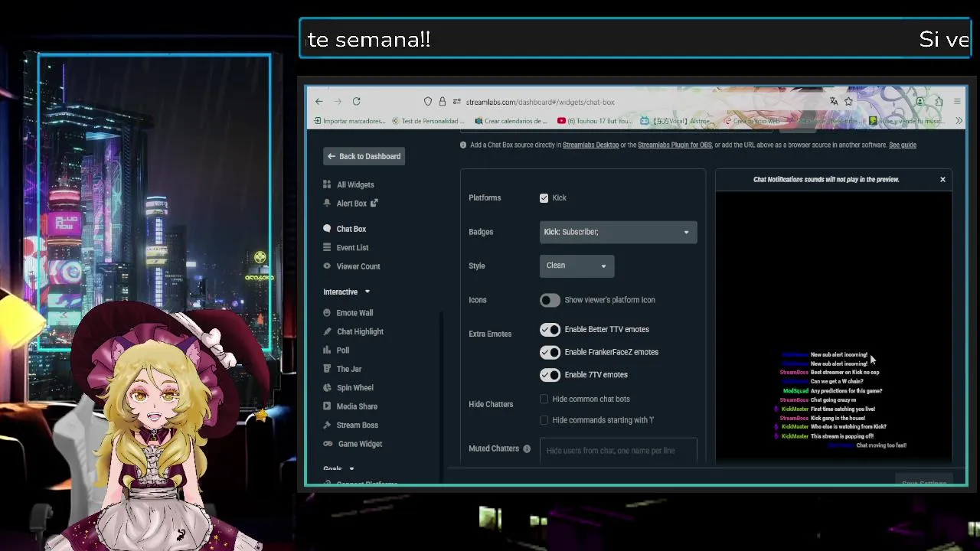Viewport: 980px width, 551px height.
Task: Click the Poll bar chart icon
Action: pos(327,350)
